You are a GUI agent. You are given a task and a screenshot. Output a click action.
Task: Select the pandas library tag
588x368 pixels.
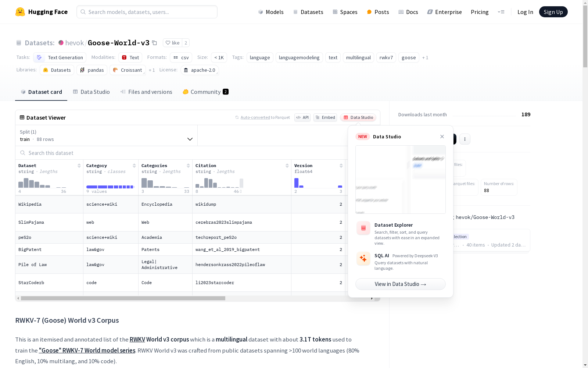[x=92, y=70]
